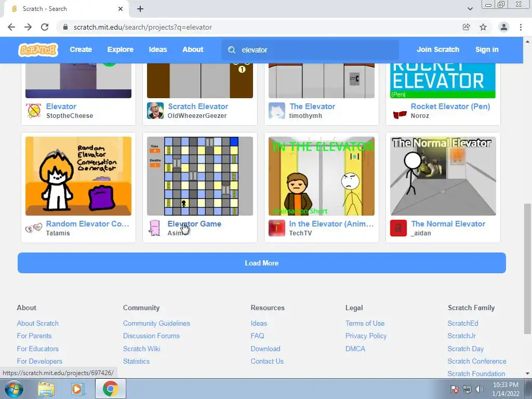The height and width of the screenshot is (399, 532).
Task: Click timothymh's avatar icon
Action: click(277, 111)
